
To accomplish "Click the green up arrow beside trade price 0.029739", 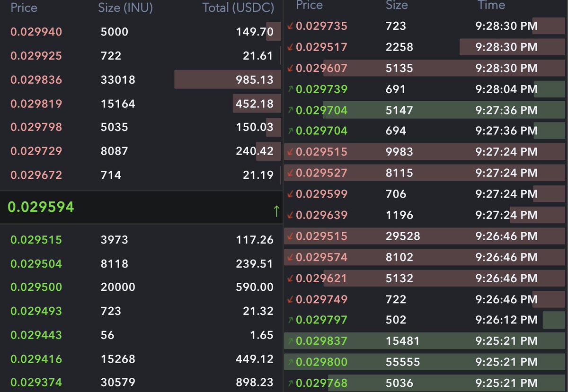I will 290,89.
